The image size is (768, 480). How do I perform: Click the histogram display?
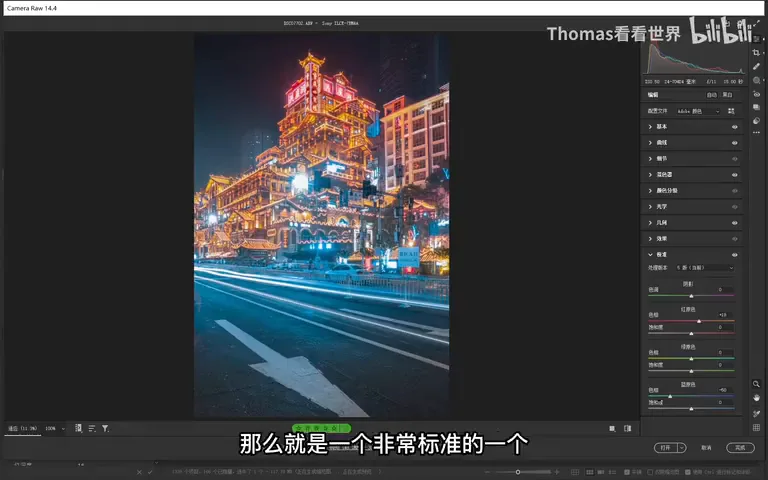point(695,58)
